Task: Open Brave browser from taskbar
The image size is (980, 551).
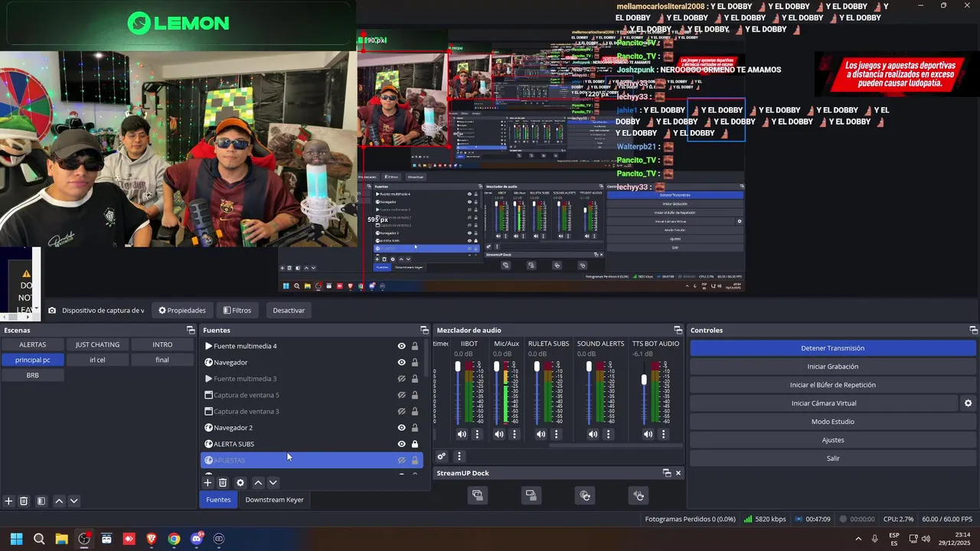Action: point(152,539)
